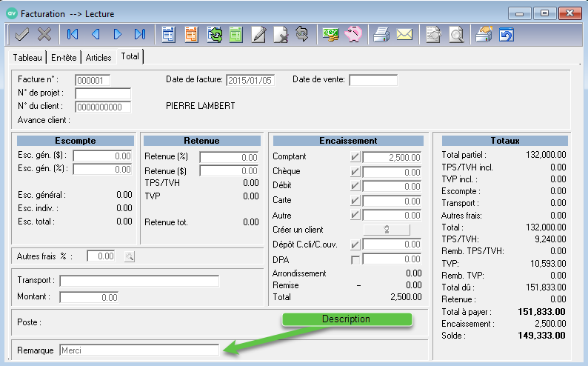Click the Remarque text field
The image size is (588, 366).
(x=138, y=350)
